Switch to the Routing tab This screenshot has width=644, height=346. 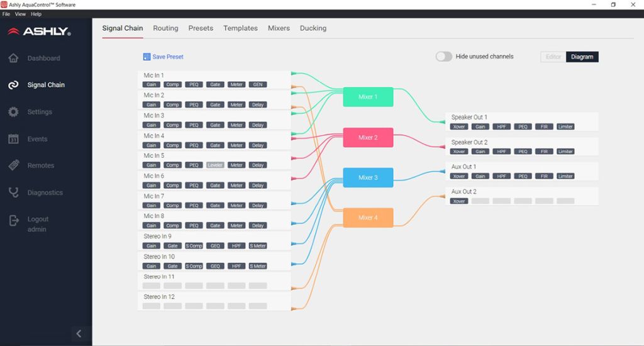pos(165,28)
